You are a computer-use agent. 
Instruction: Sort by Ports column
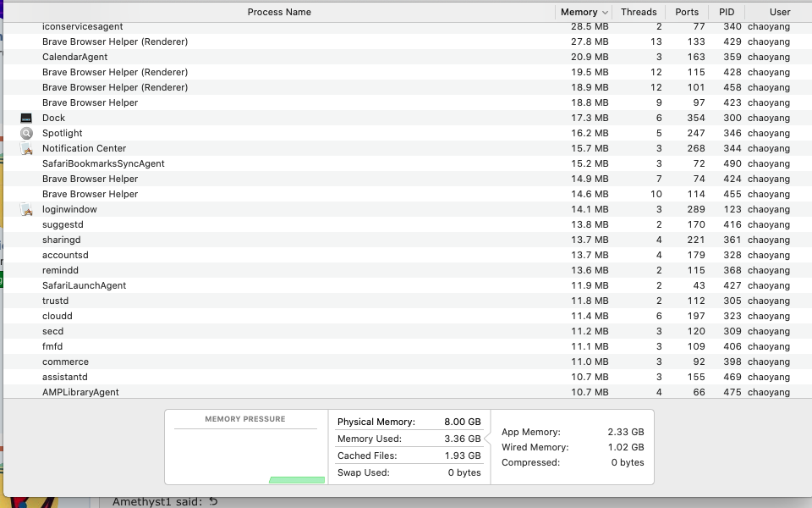(x=687, y=12)
